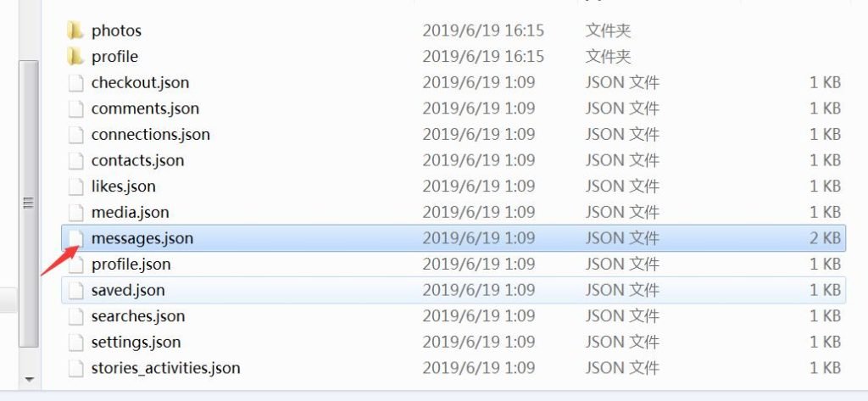The height and width of the screenshot is (401, 868).
Task: Click the 2 KB size of messages.json
Action: click(x=825, y=238)
